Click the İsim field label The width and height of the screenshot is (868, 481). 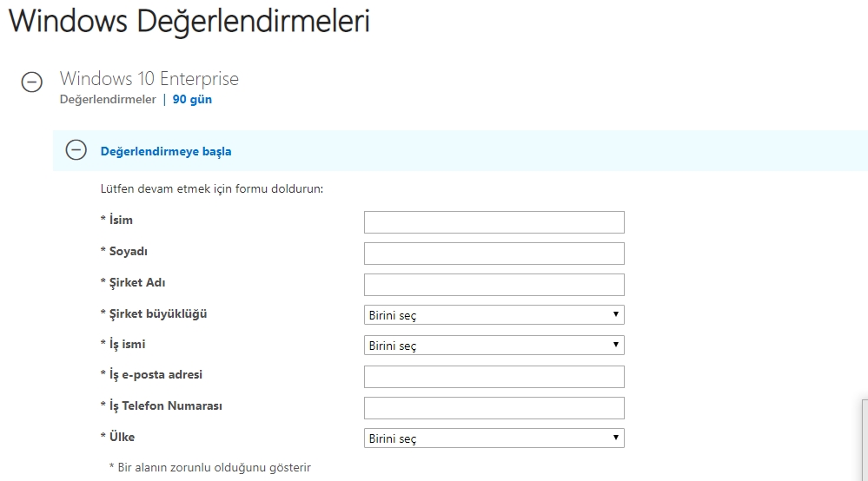pos(121,220)
